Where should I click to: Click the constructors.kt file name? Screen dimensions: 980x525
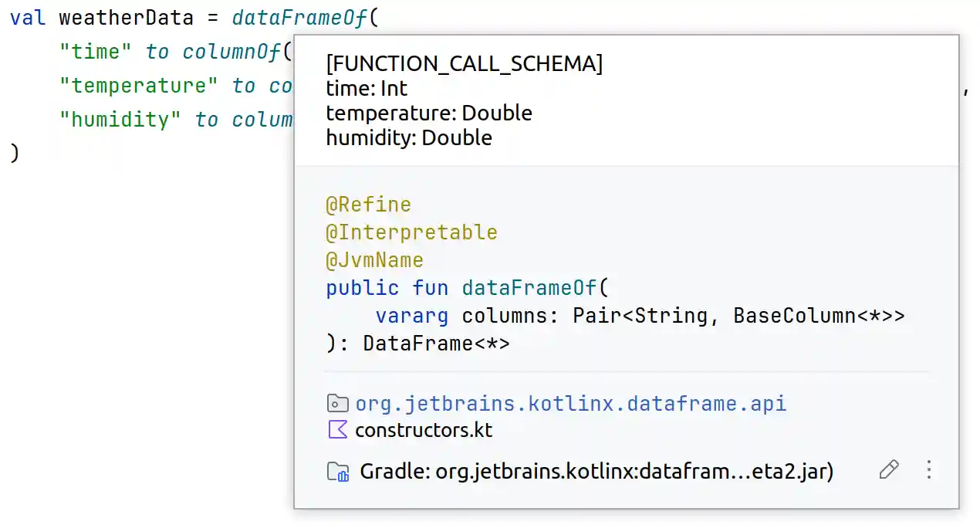pos(424,430)
